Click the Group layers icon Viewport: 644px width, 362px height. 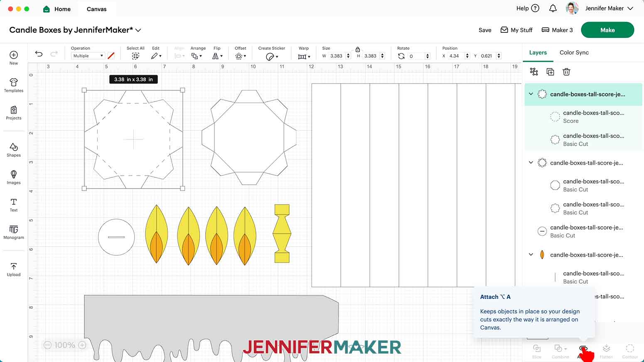(534, 72)
